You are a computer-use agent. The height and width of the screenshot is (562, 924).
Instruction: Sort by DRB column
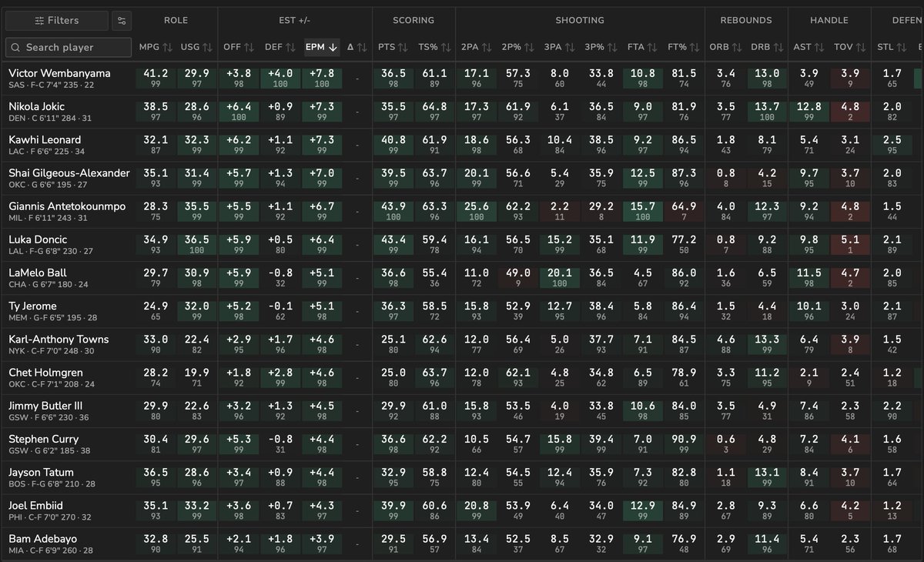(x=767, y=47)
